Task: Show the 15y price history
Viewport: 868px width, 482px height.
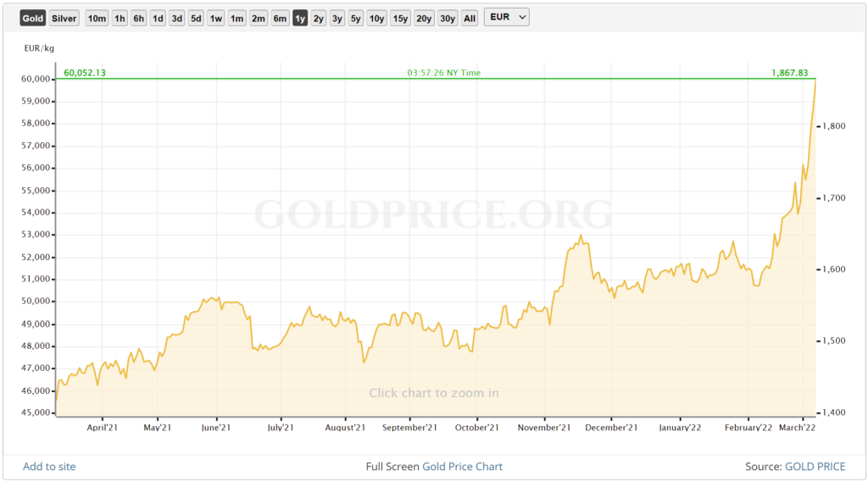Action: [x=400, y=19]
